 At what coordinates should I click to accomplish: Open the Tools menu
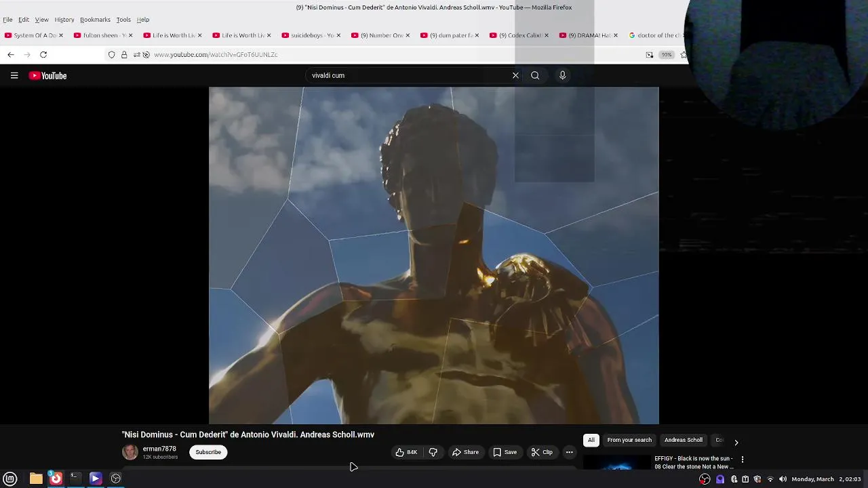(x=123, y=20)
